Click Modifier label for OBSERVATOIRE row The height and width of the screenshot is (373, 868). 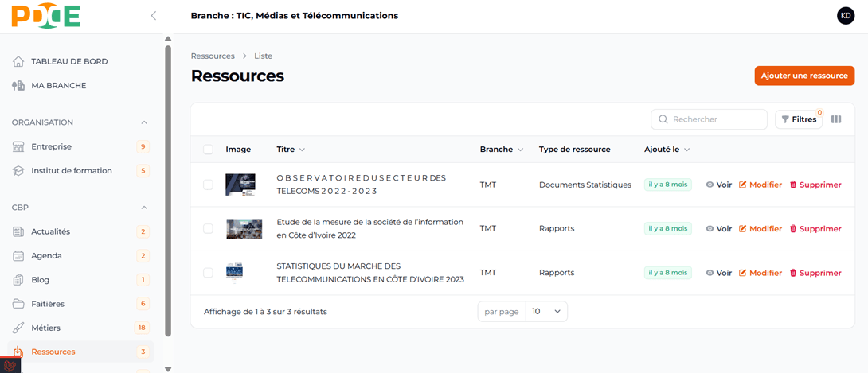765,185
